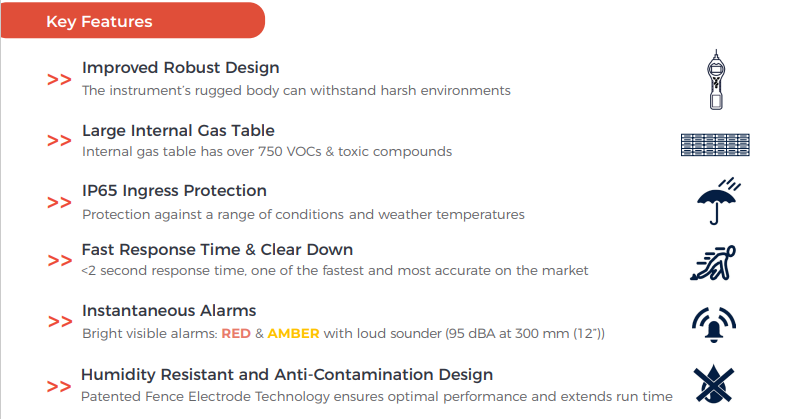Click the highlighted AMBER alarm word
This screenshot has height=419, width=794.
tap(293, 333)
